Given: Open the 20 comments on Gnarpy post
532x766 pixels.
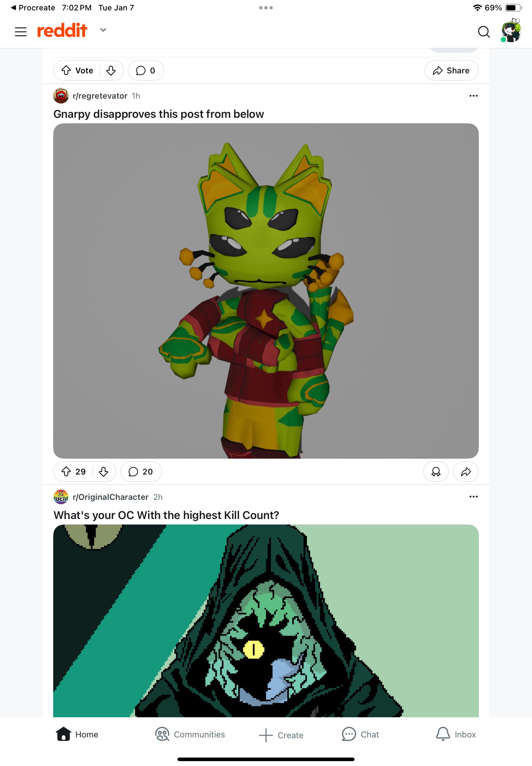Looking at the screenshot, I should point(141,472).
